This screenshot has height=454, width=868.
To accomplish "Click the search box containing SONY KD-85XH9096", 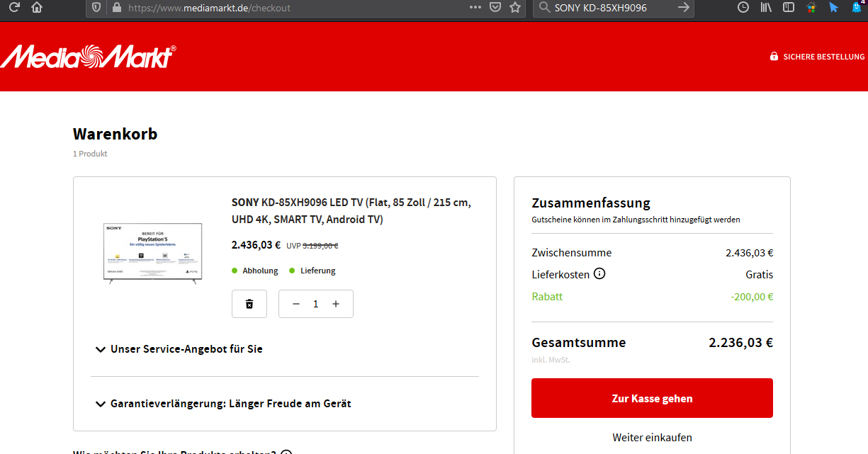I will (x=613, y=8).
